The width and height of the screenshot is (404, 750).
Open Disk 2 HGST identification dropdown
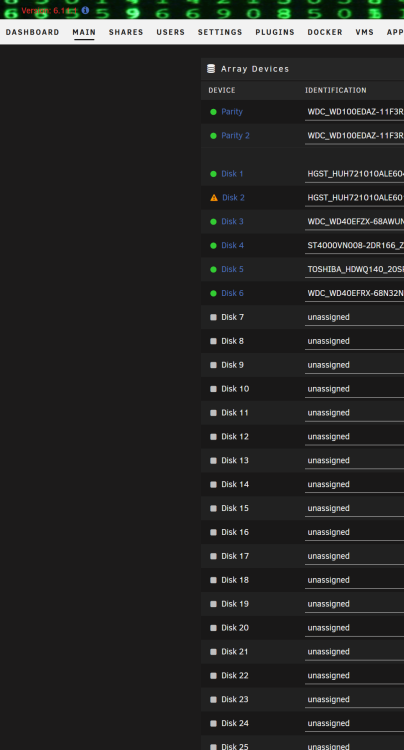tap(354, 198)
